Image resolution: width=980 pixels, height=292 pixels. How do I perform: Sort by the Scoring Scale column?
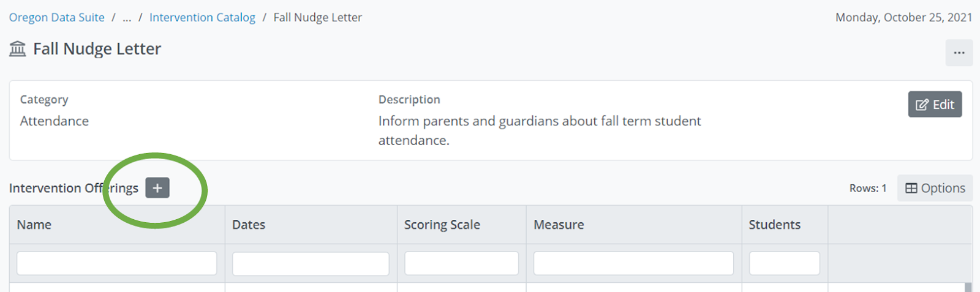[x=442, y=225]
